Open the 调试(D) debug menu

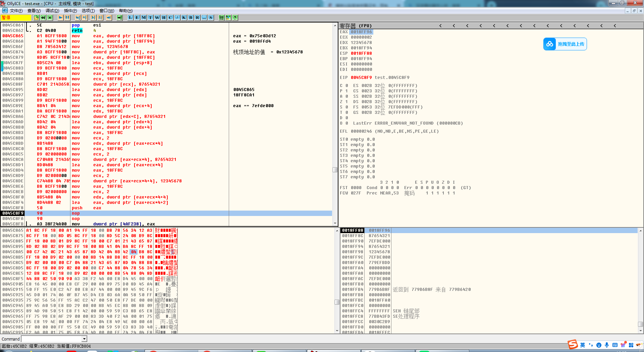tap(52, 11)
